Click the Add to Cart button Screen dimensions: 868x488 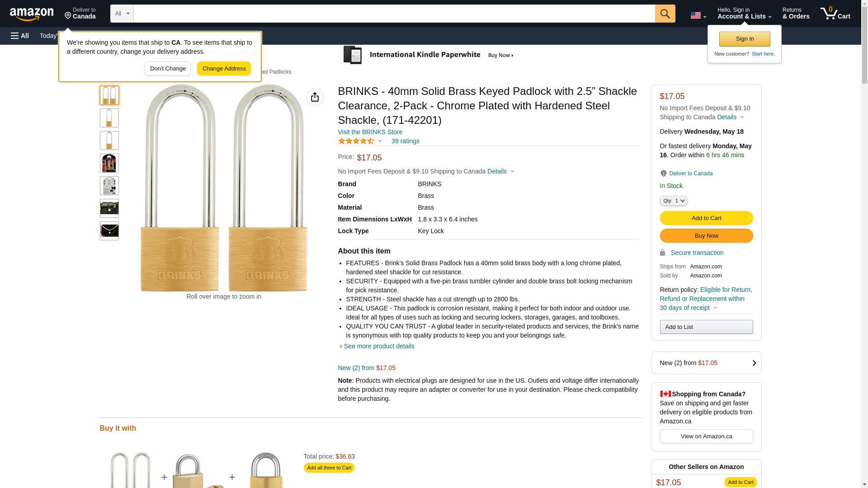[706, 218]
